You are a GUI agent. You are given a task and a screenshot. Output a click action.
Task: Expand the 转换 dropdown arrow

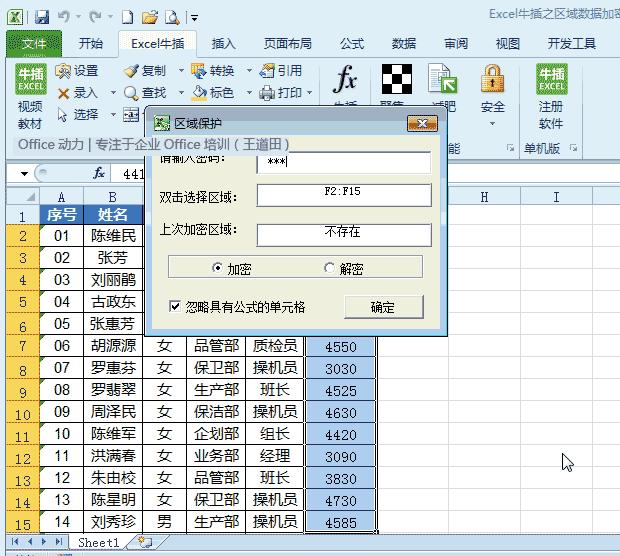pos(249,71)
